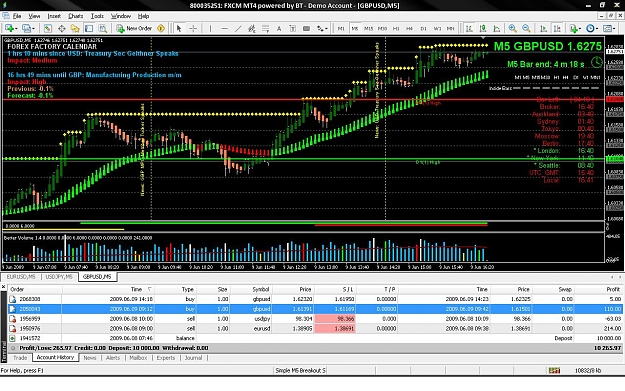
Task: Toggle the Data Window icon
Action: click(x=61, y=28)
